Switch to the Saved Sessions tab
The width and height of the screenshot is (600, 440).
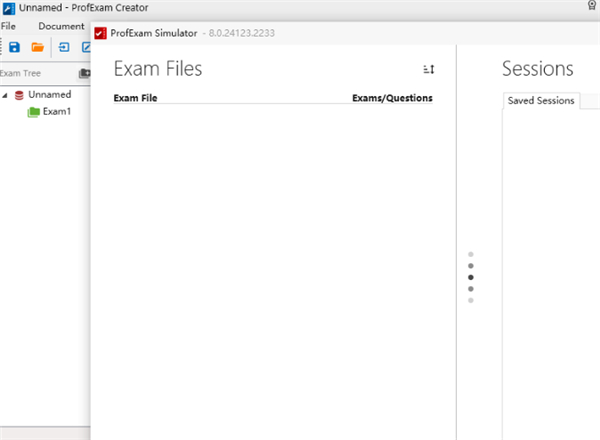coord(541,101)
